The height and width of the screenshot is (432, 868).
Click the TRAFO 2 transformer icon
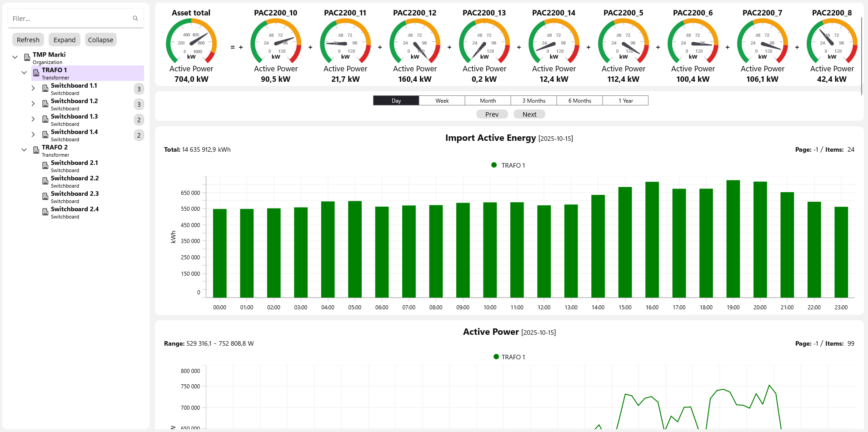[36, 150]
